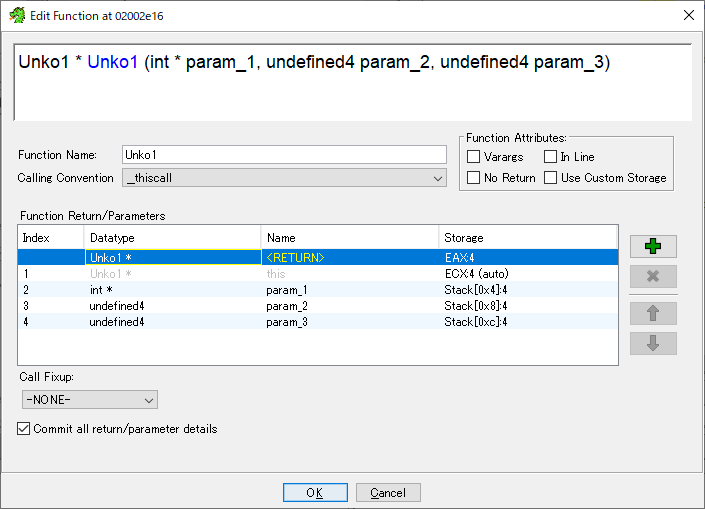
Task: Click the grayed Unko1 * datatype of this row
Action: tap(173, 274)
